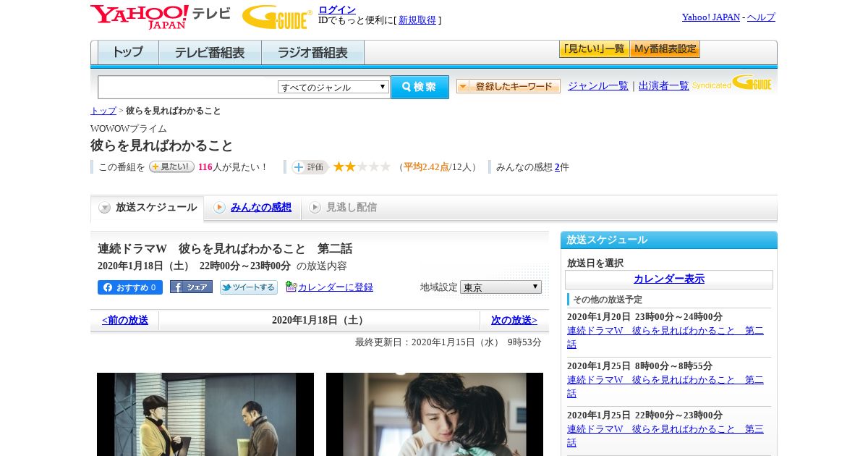Click the WOWOWプライム channel name
The height and width of the screenshot is (456, 868).
[x=129, y=128]
